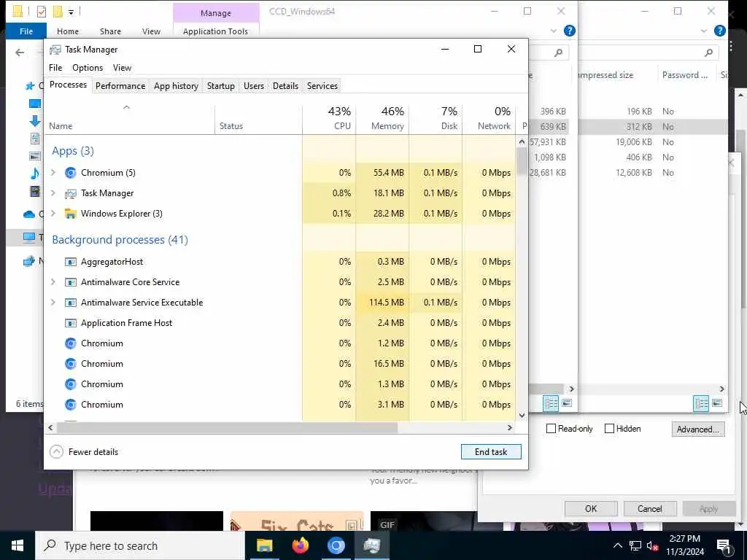747x560 pixels.
Task: Click the End task button
Action: point(491,452)
